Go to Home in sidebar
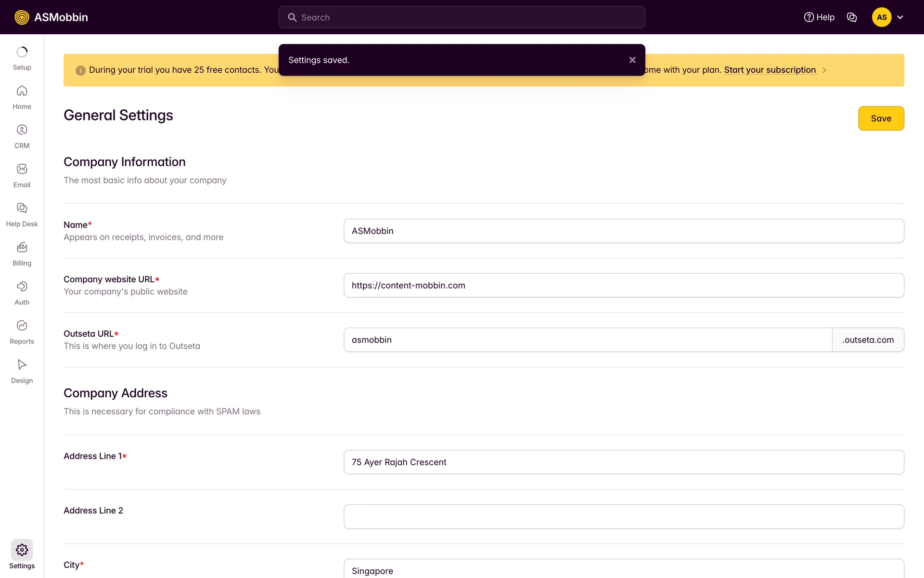The width and height of the screenshot is (924, 578). click(22, 97)
